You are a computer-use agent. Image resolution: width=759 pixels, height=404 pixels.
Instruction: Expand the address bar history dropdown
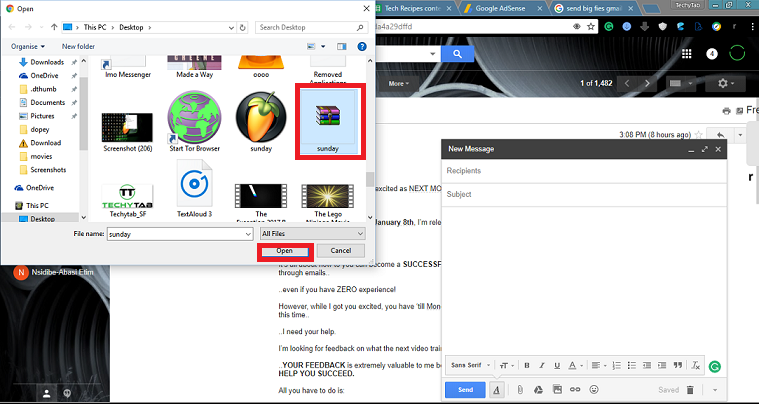(x=231, y=28)
